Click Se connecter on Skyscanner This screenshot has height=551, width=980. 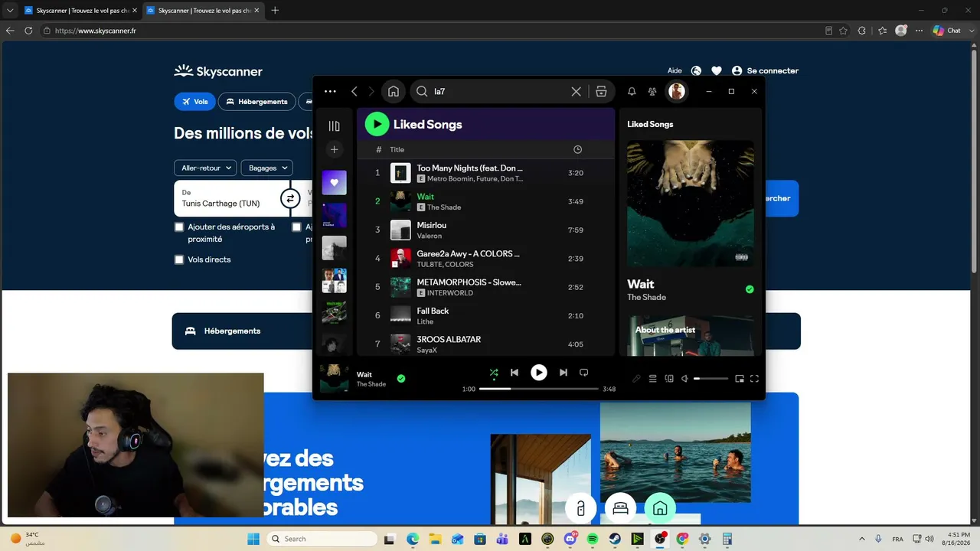tap(765, 70)
